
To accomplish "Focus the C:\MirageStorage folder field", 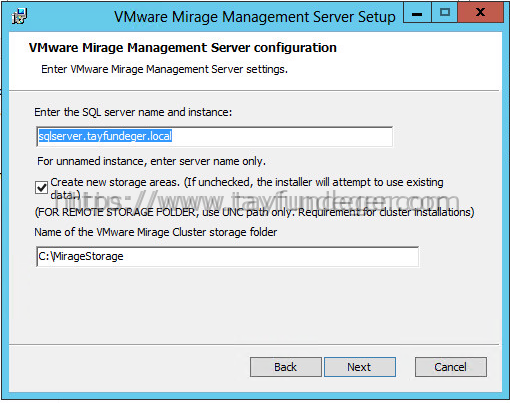I will [227, 256].
